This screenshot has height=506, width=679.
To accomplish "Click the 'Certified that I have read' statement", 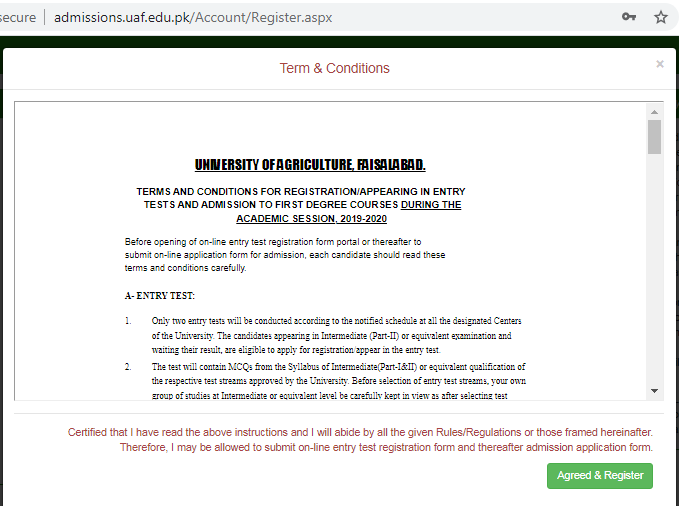I will tap(360, 432).
